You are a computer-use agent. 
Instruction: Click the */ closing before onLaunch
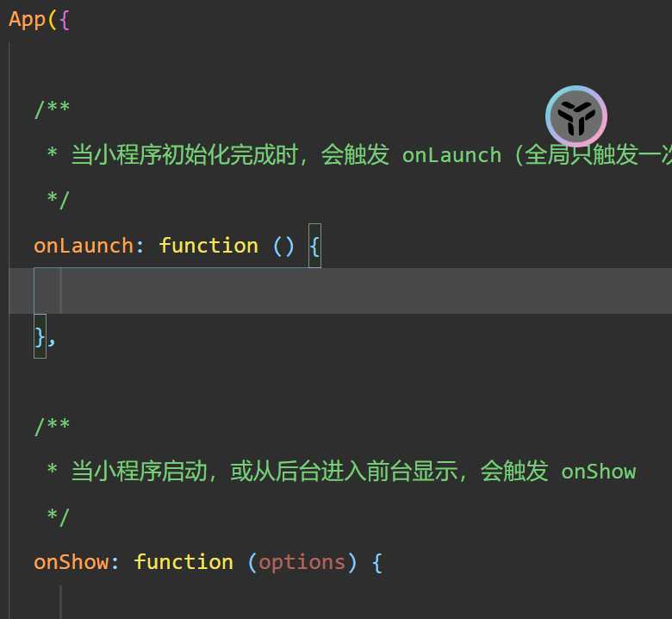click(59, 200)
